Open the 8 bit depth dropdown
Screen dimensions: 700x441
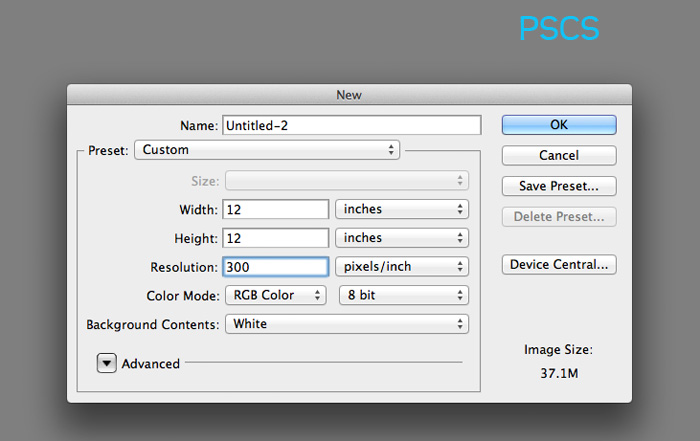pyautogui.click(x=404, y=295)
